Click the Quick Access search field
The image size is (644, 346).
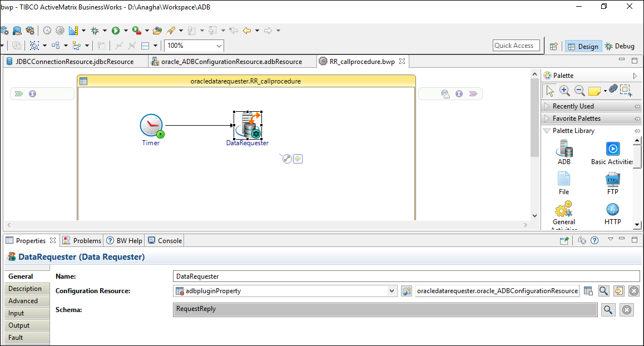pos(516,46)
